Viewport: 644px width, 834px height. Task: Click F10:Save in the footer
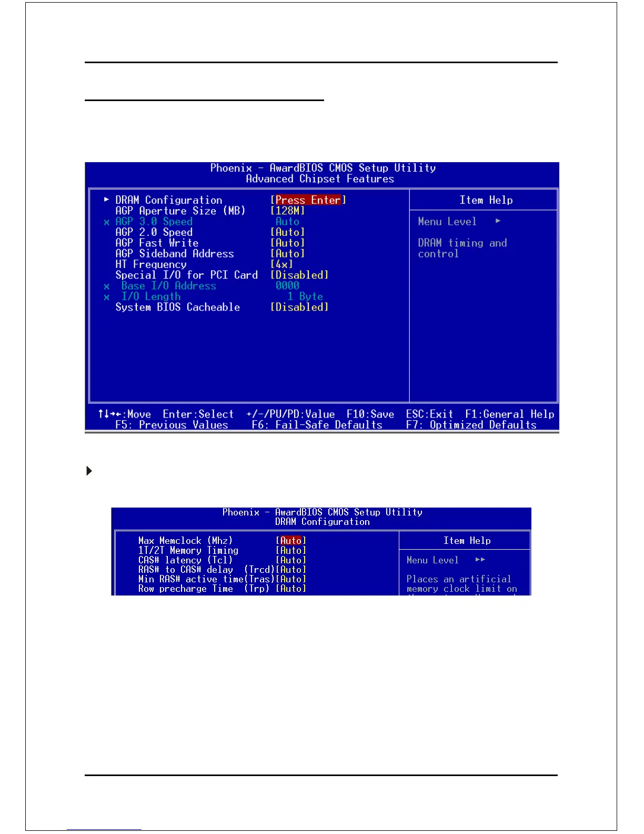(x=370, y=414)
